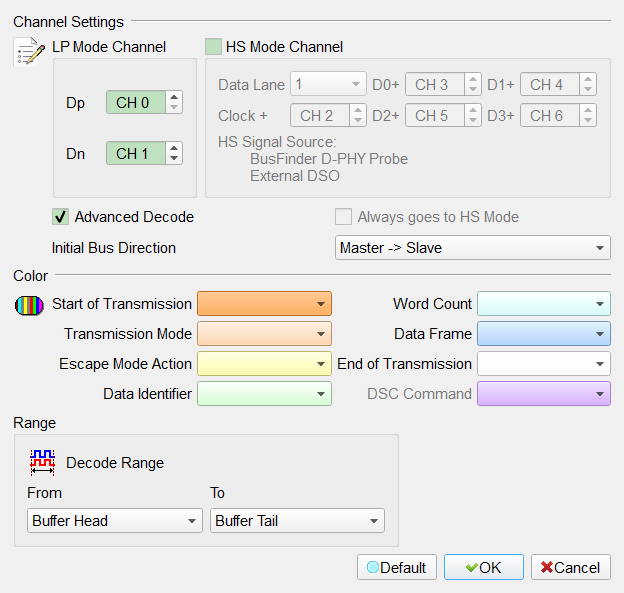Increase the D0+ channel value
The image size is (624, 593).
(x=473, y=79)
